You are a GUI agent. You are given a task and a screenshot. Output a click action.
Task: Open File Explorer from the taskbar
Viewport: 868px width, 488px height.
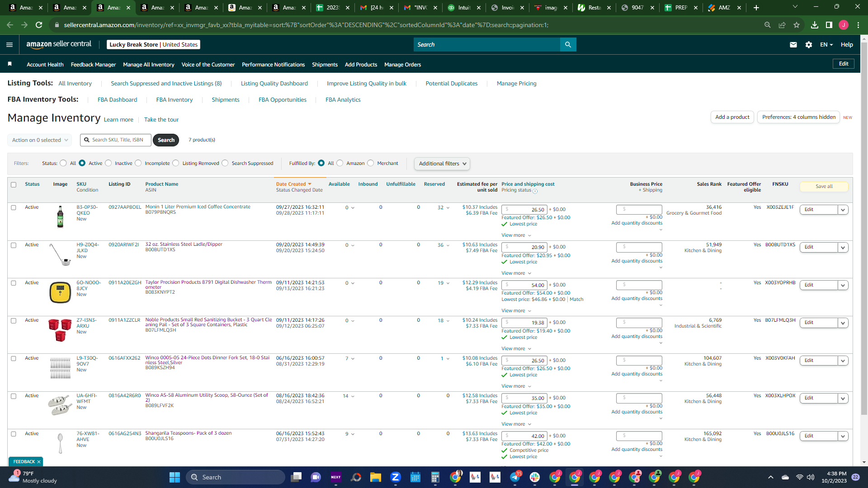[376, 477]
